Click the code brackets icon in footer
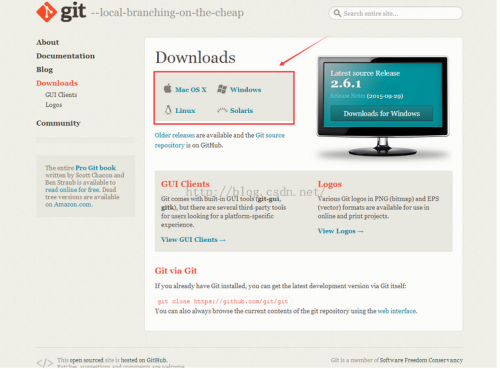The image size is (500, 369). click(45, 363)
